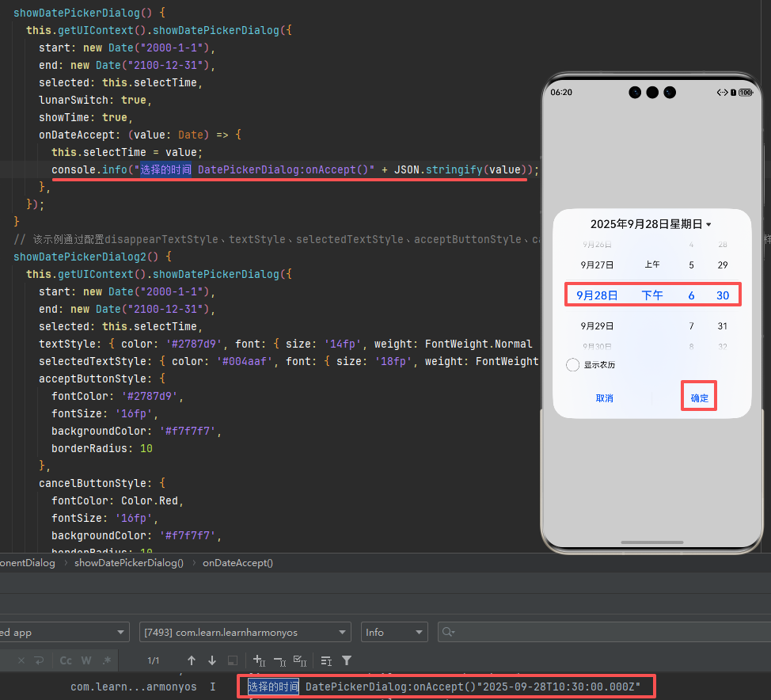Screen dimensions: 771x700
Task: Select hour 5 in the picker
Action: tap(691, 265)
